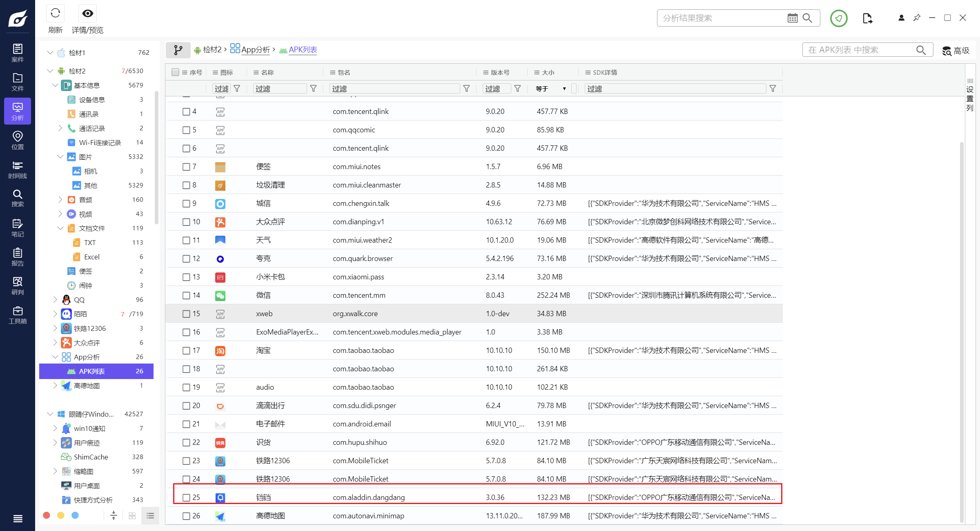
Task: Click the pin window icon
Action: [917, 18]
